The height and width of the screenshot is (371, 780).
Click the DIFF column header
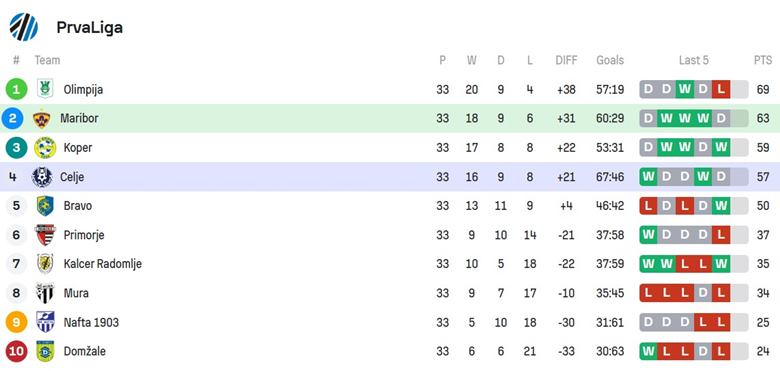pos(566,60)
